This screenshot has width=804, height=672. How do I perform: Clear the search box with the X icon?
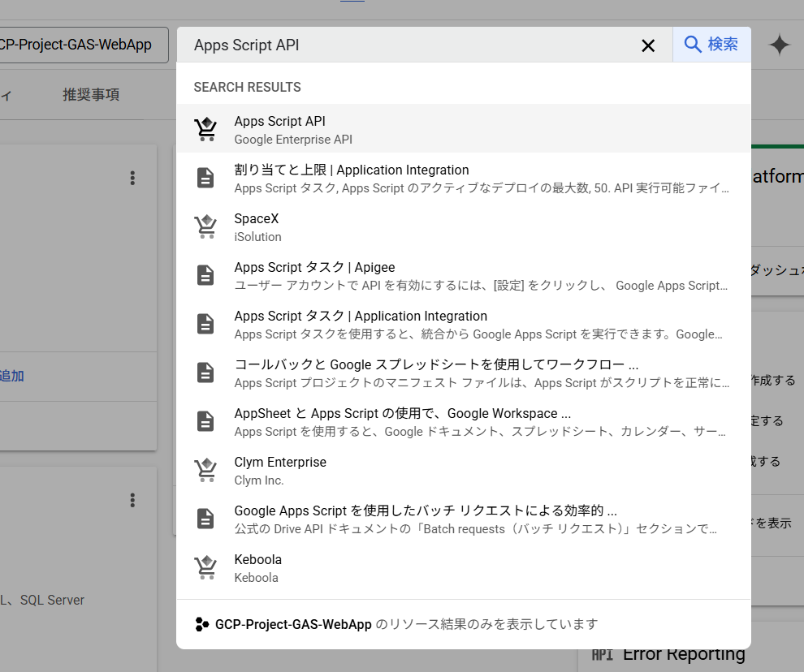648,45
